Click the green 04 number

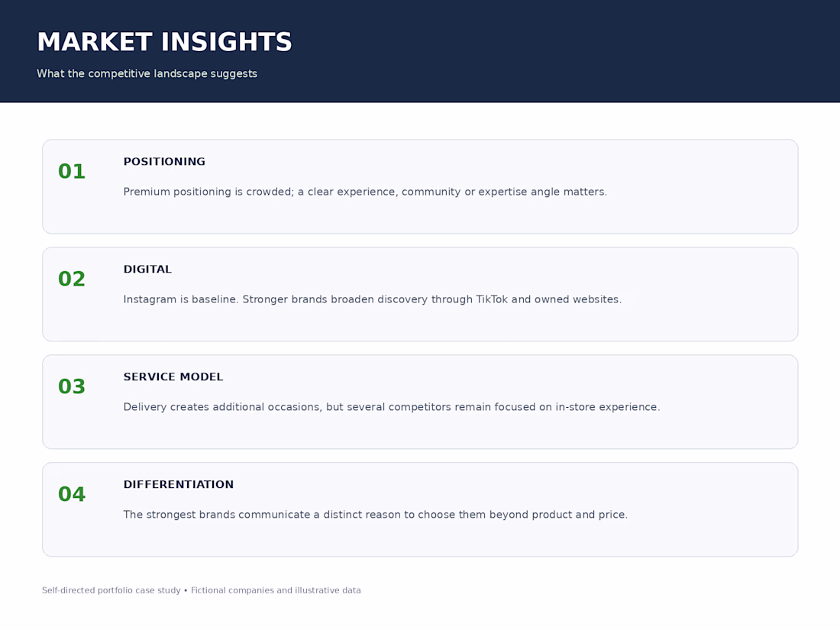click(72, 495)
